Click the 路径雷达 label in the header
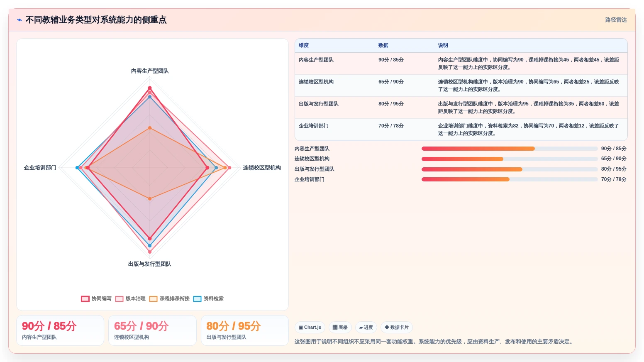Screen dimensions: 644x362 tap(616, 20)
